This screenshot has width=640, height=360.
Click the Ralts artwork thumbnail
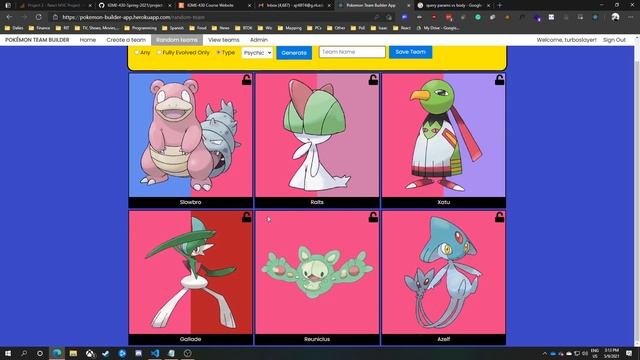tap(317, 135)
